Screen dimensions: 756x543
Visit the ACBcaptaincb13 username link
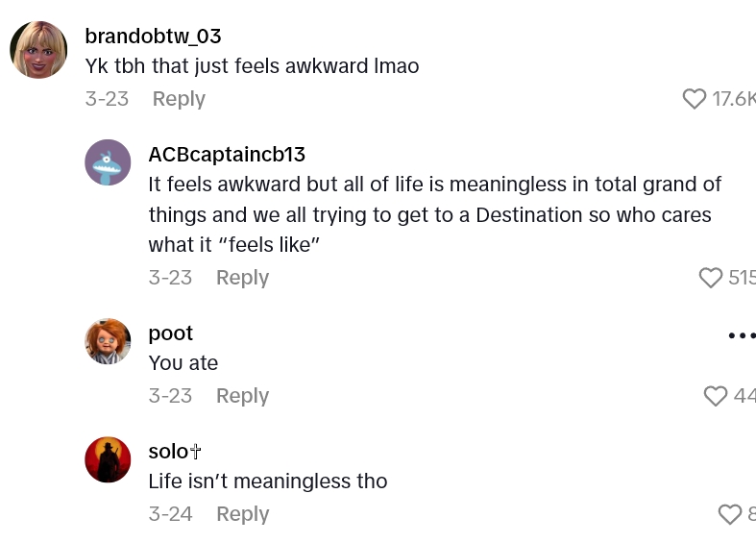(227, 155)
